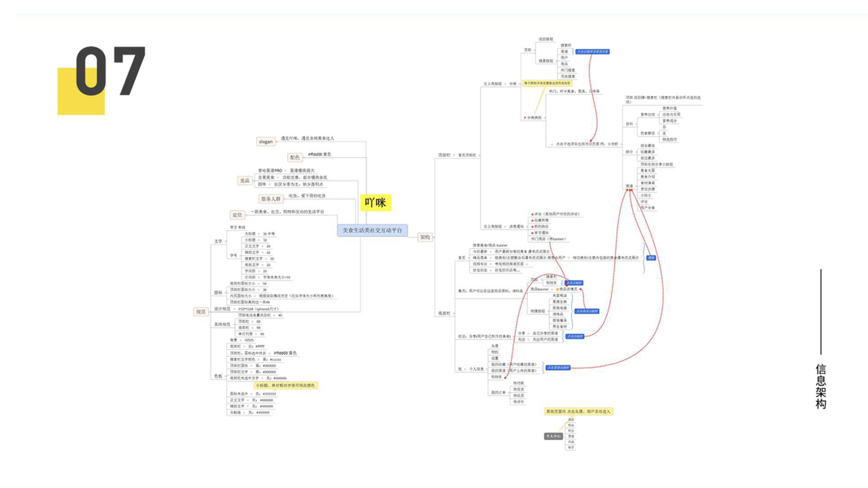Click the central 美食生活类社交互动平台 node

click(x=373, y=230)
